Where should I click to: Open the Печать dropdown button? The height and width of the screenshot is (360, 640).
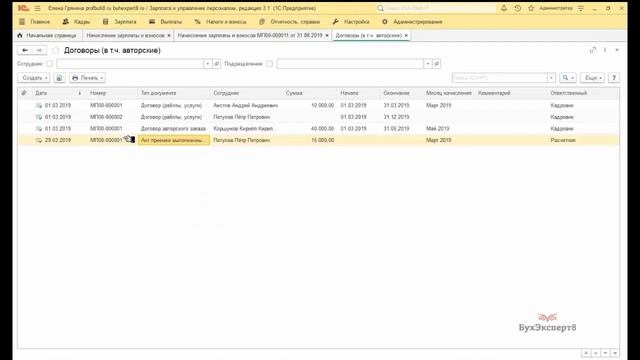click(x=87, y=78)
